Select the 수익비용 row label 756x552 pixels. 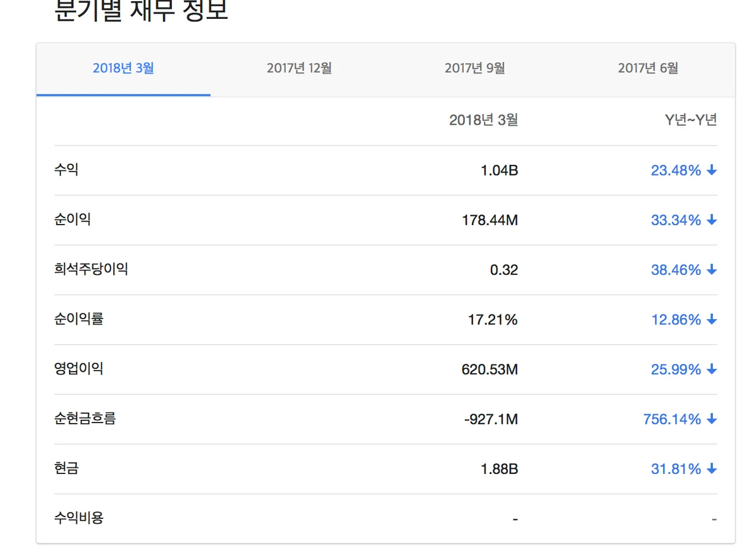tap(79, 518)
